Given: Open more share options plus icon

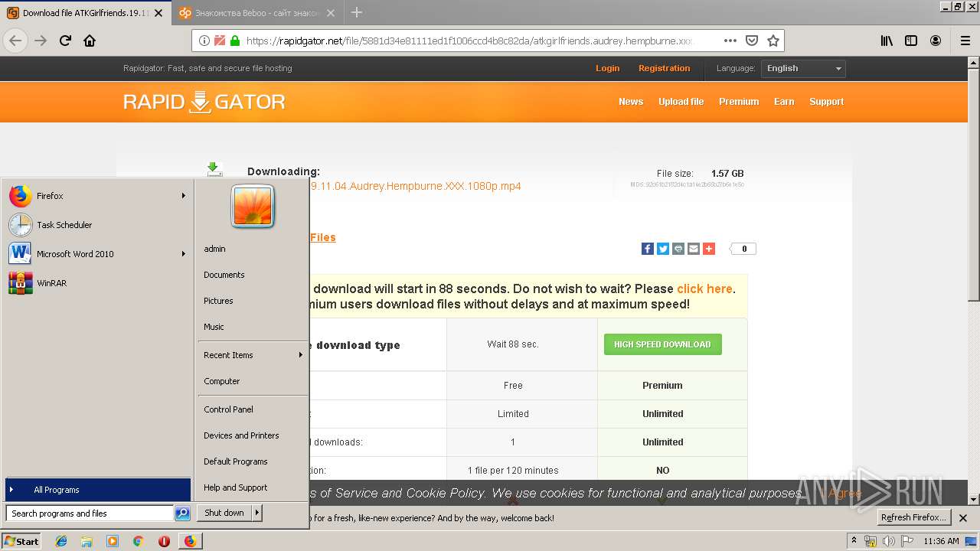Looking at the screenshot, I should [709, 249].
